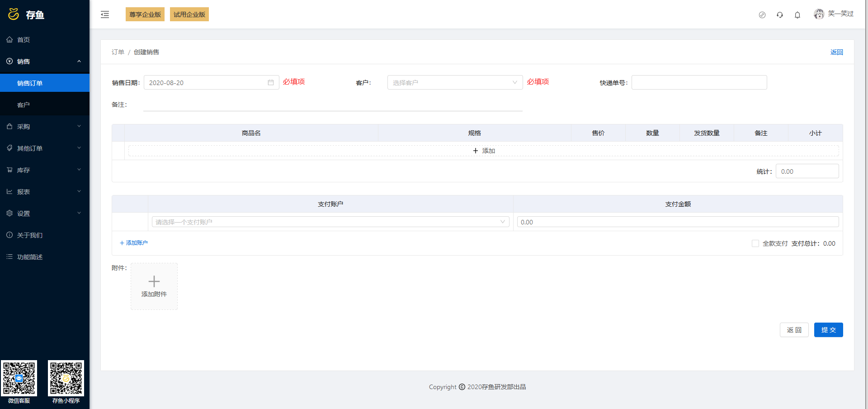868x409 pixels.
Task: Click the 微信客服 QR code
Action: [x=19, y=378]
